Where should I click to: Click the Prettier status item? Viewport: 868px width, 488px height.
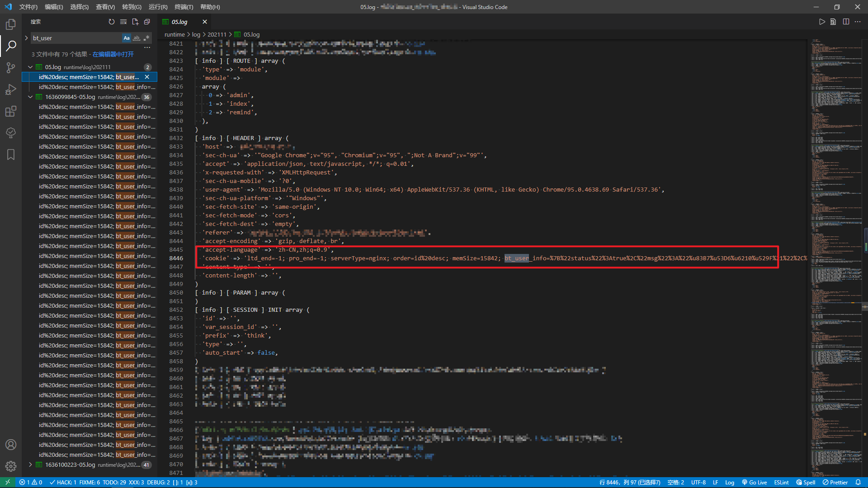point(835,482)
